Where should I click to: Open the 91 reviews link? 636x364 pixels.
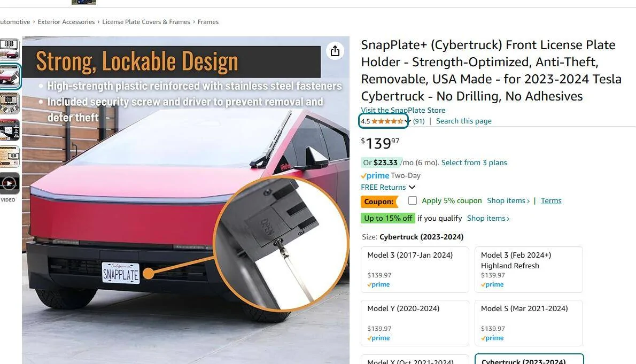coord(418,121)
